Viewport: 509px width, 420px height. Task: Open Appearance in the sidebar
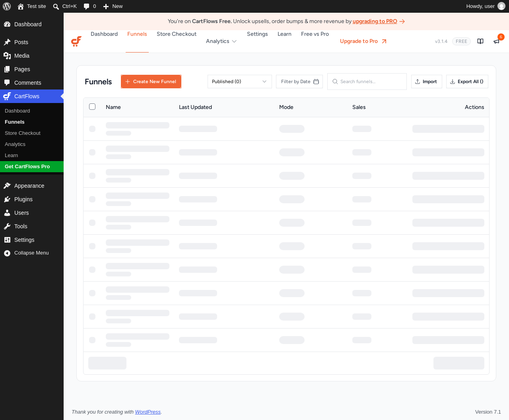(x=32, y=186)
